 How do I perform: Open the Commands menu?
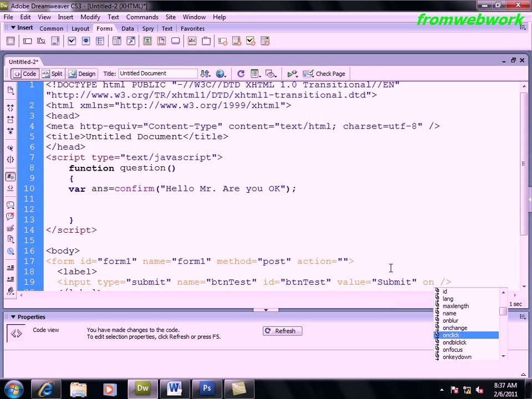[142, 17]
